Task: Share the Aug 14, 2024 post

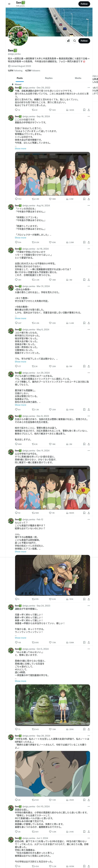Action: [89, 242]
